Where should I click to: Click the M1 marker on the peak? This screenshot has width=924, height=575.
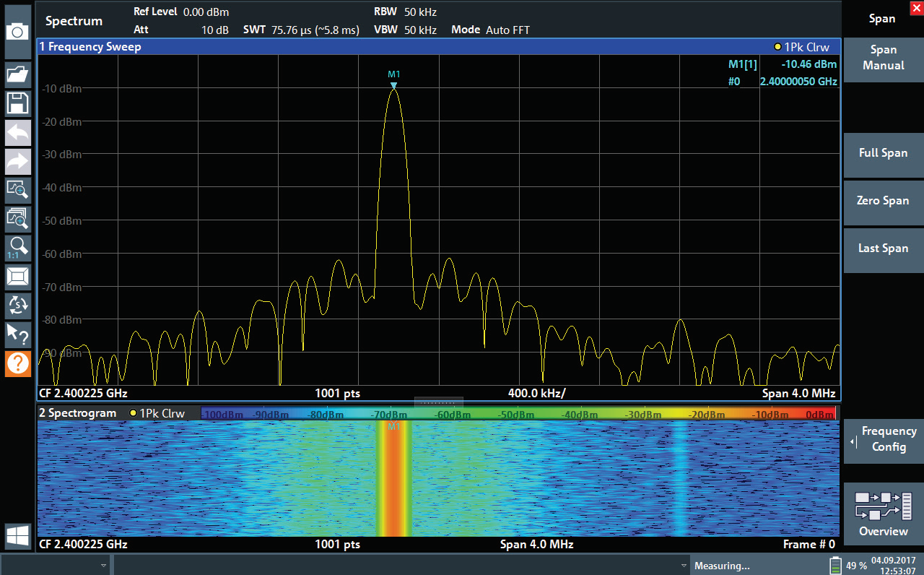(x=393, y=85)
